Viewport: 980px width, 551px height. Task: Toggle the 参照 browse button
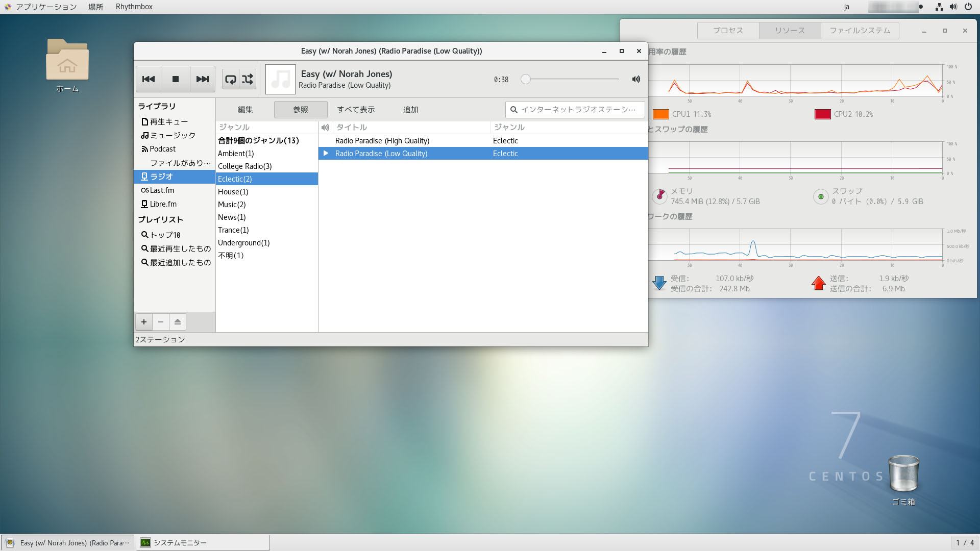click(301, 110)
